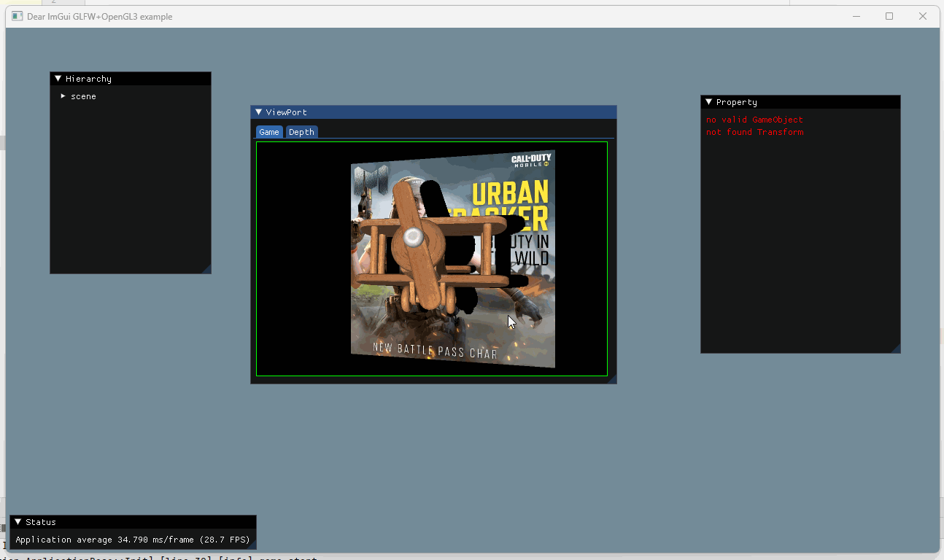
Task: Expand the scene tree node arrow
Action: (x=63, y=96)
